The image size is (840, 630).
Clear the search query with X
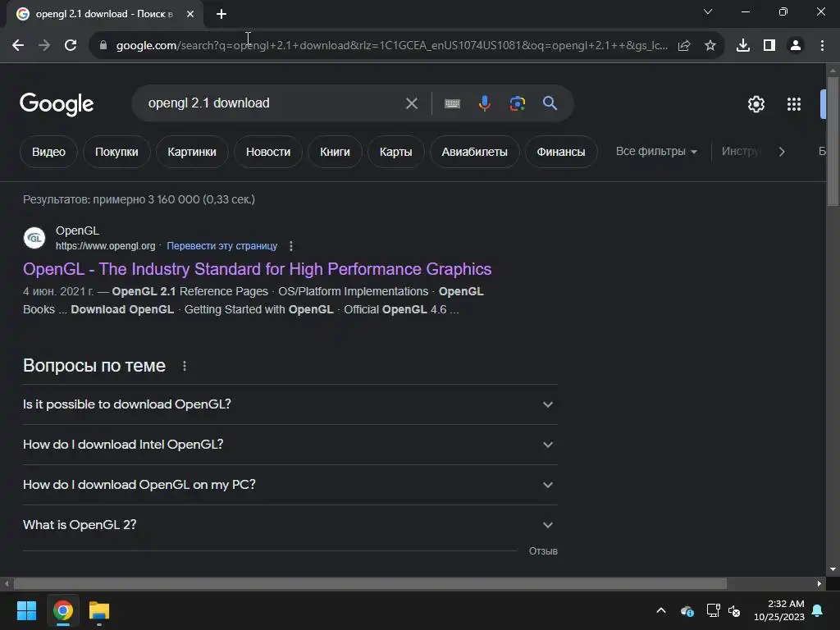point(412,103)
